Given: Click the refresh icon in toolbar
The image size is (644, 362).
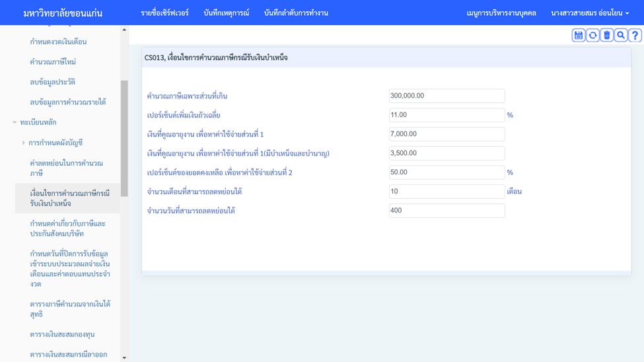Looking at the screenshot, I should (592, 36).
